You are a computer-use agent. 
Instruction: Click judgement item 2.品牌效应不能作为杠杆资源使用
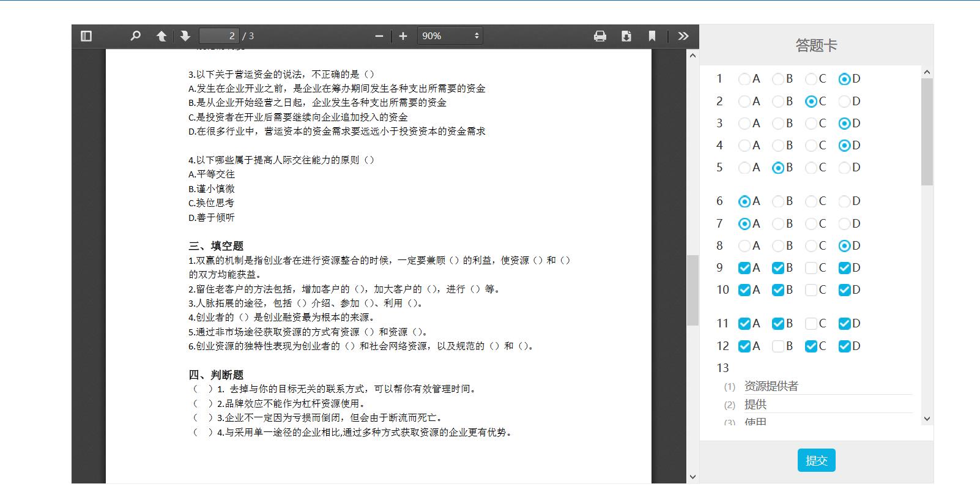click(x=280, y=404)
